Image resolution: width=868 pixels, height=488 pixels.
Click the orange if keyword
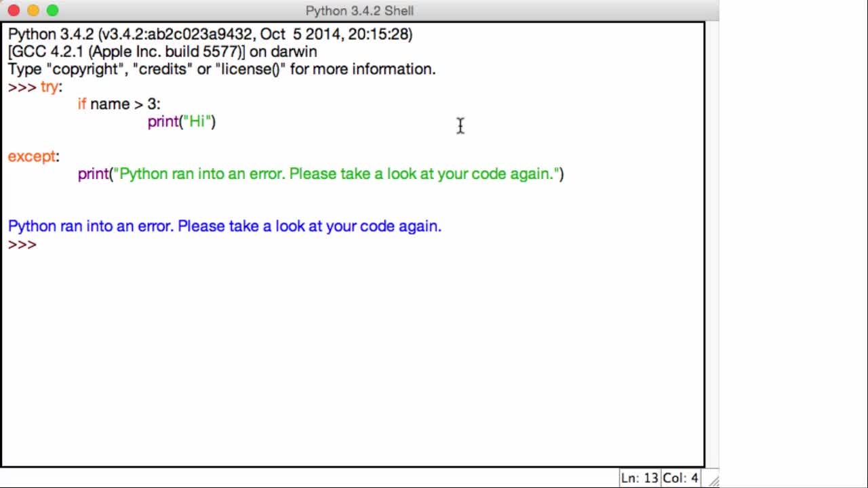coord(81,104)
